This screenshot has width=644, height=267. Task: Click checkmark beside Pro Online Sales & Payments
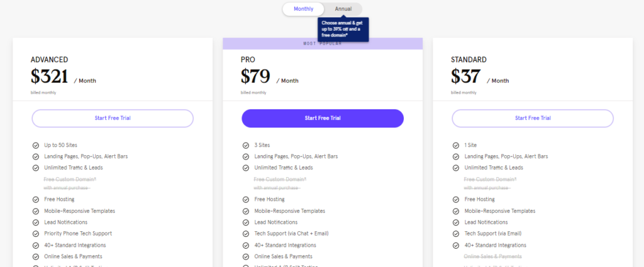coord(246,256)
